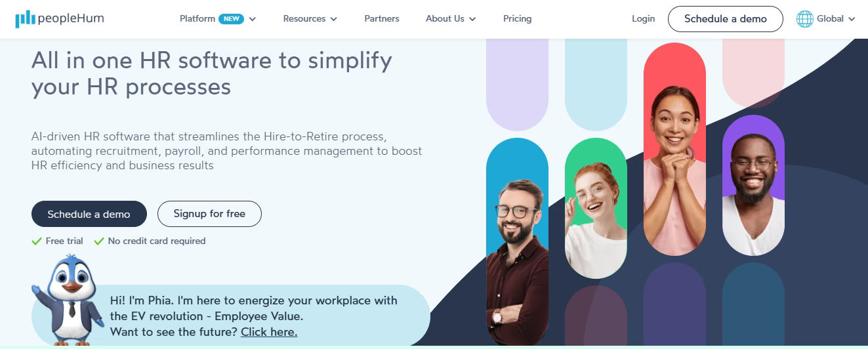Click the peopleHum bar-chart logo icon
Viewport: 868px width, 349px height.
coord(26,19)
